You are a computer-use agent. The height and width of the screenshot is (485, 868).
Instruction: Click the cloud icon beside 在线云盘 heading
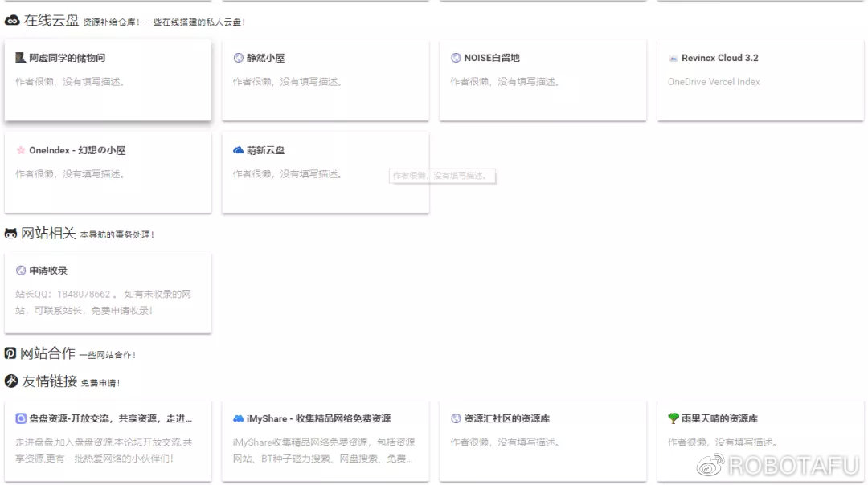(x=11, y=21)
